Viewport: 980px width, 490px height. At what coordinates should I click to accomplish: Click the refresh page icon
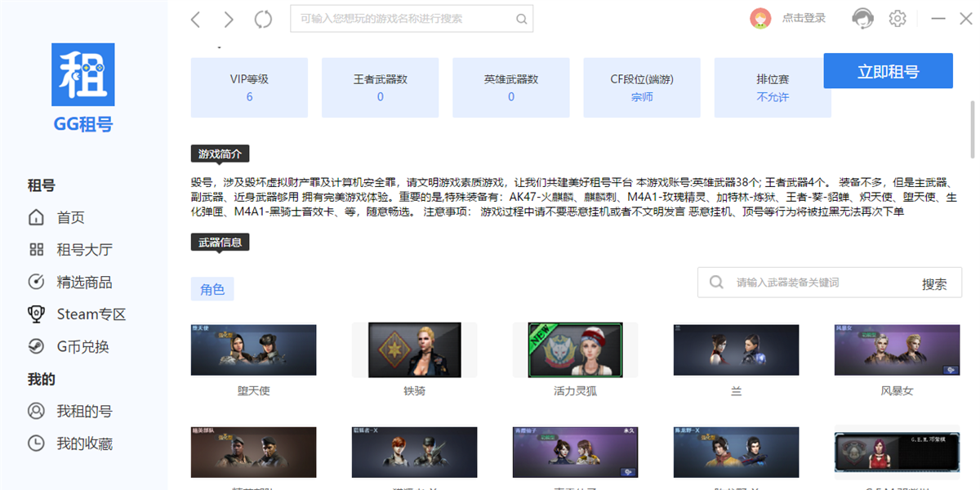point(263,20)
